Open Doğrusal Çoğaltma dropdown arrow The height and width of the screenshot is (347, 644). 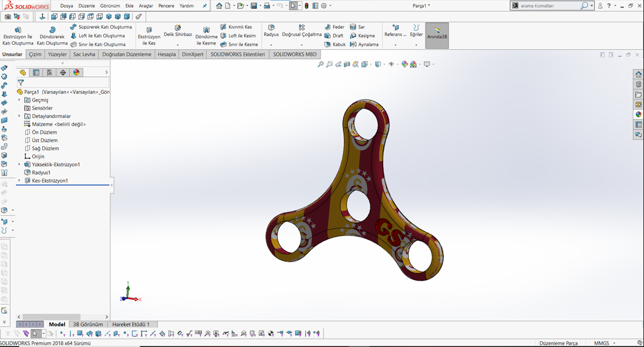coord(302,45)
